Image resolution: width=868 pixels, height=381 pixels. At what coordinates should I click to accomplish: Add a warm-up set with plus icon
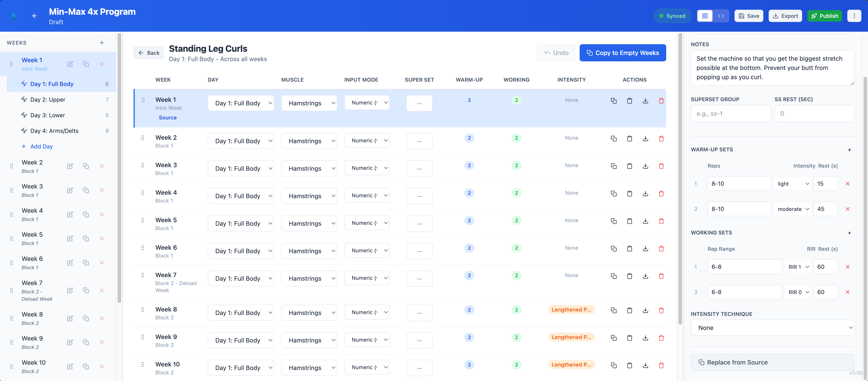click(849, 150)
